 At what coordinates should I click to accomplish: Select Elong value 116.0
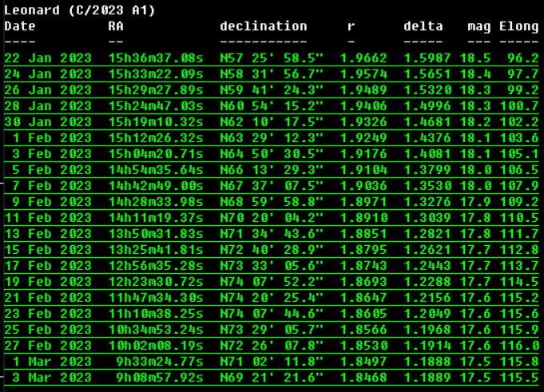(519, 346)
